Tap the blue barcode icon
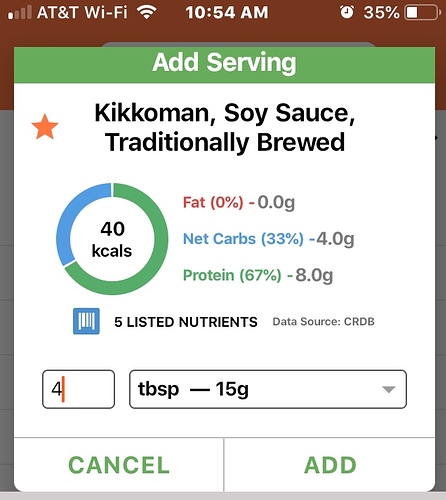Viewport: 446px width, 500px height. tap(86, 321)
